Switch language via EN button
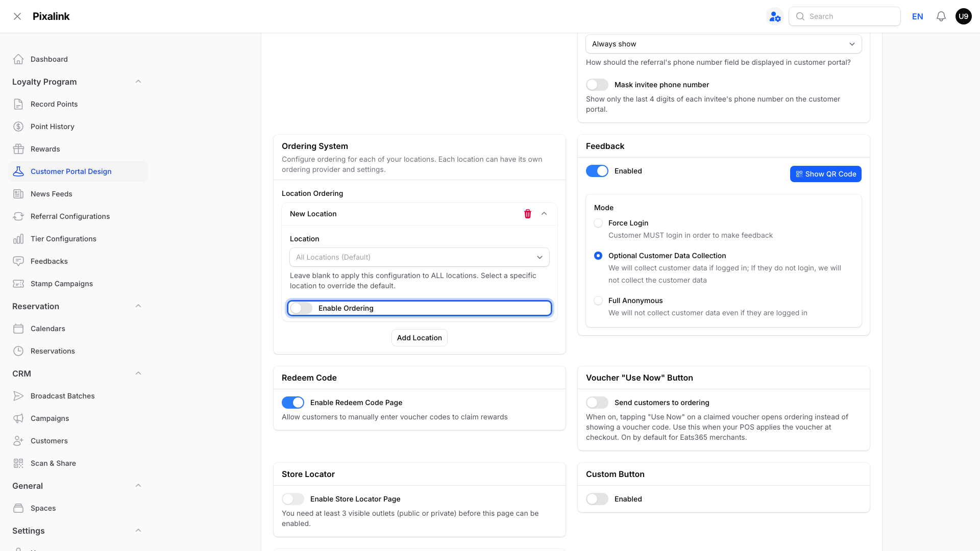980x551 pixels. tap(918, 16)
